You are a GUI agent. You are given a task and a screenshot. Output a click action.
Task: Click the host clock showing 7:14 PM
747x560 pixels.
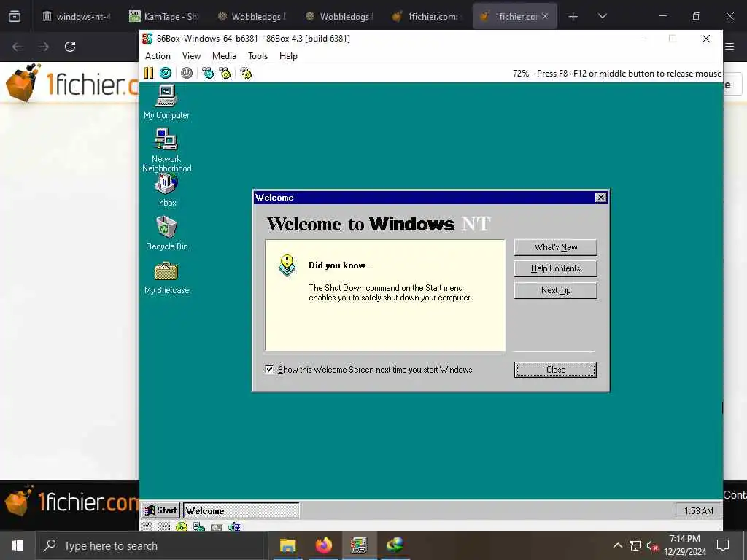point(684,545)
